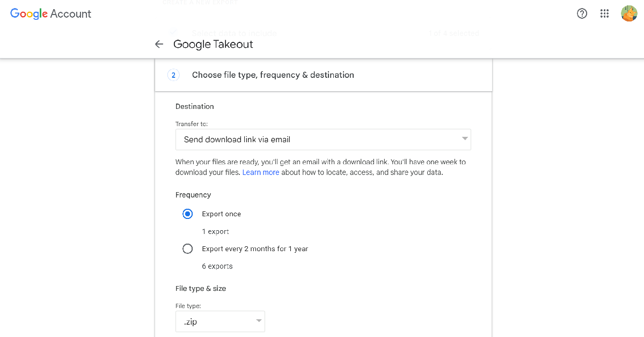
Task: Click the Export once label text
Action: 221,214
